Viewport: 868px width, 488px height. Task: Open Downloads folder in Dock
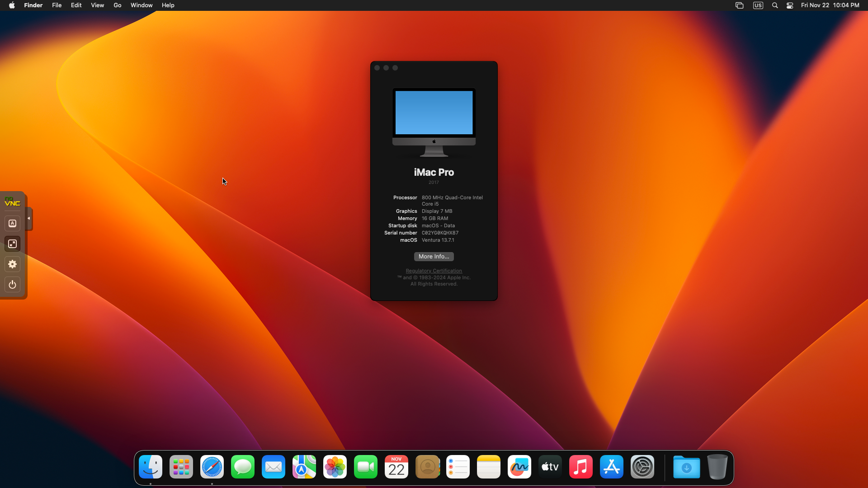click(687, 467)
